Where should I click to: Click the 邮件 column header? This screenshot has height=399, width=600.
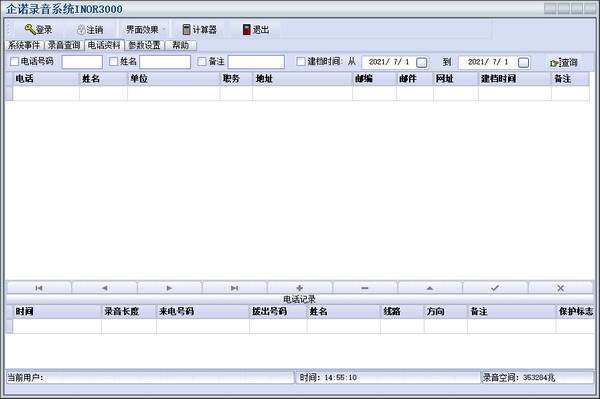415,79
